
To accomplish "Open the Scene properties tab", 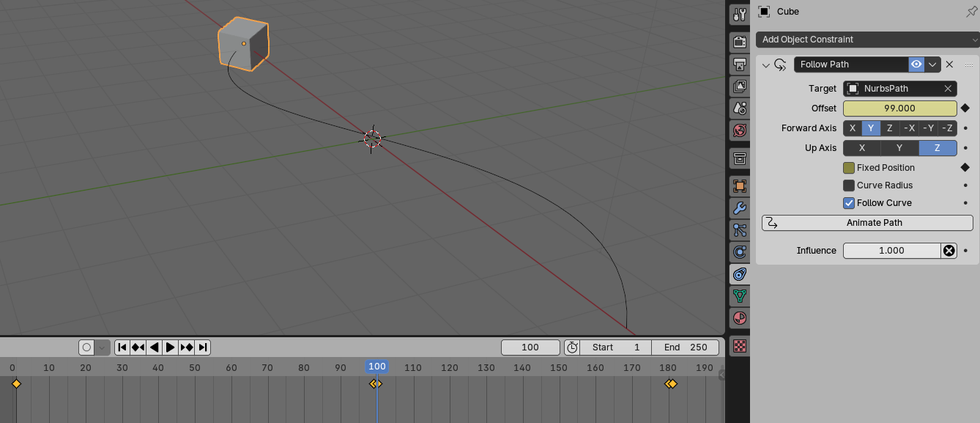I will [740, 108].
